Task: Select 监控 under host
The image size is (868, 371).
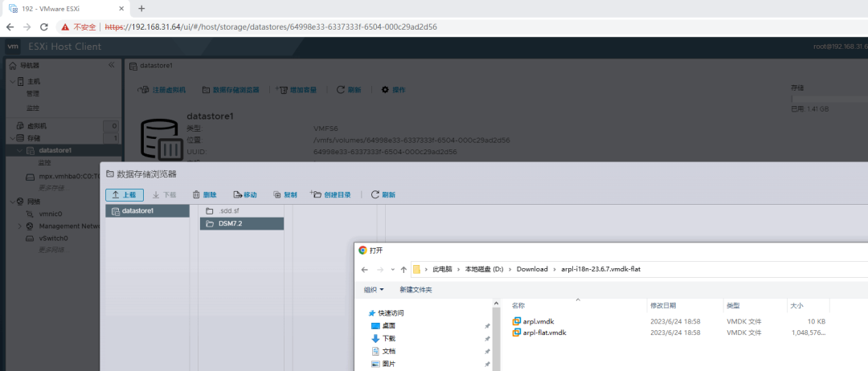Action: pyautogui.click(x=33, y=108)
